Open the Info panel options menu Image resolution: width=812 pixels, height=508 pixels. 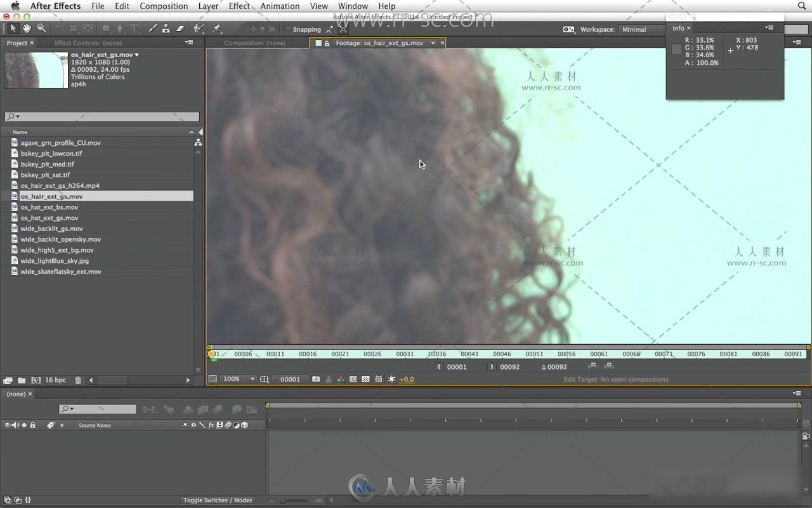point(769,28)
